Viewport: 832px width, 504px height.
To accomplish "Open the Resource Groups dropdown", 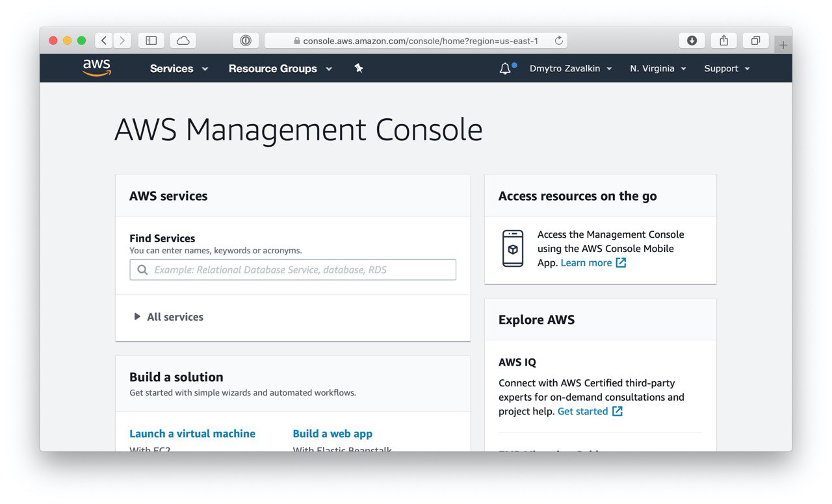I will 280,68.
